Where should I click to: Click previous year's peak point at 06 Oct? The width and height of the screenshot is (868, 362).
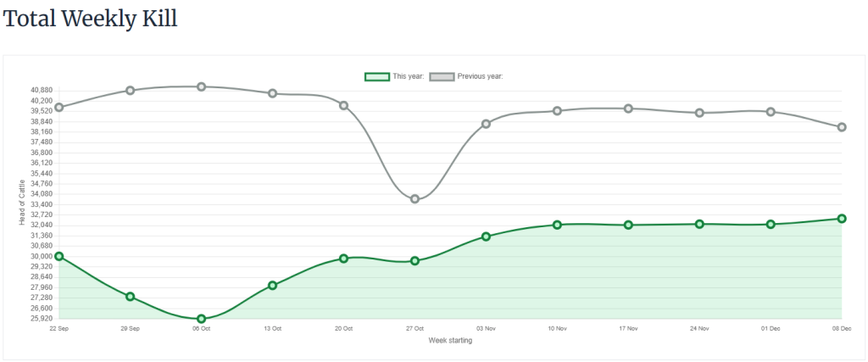[x=201, y=86]
